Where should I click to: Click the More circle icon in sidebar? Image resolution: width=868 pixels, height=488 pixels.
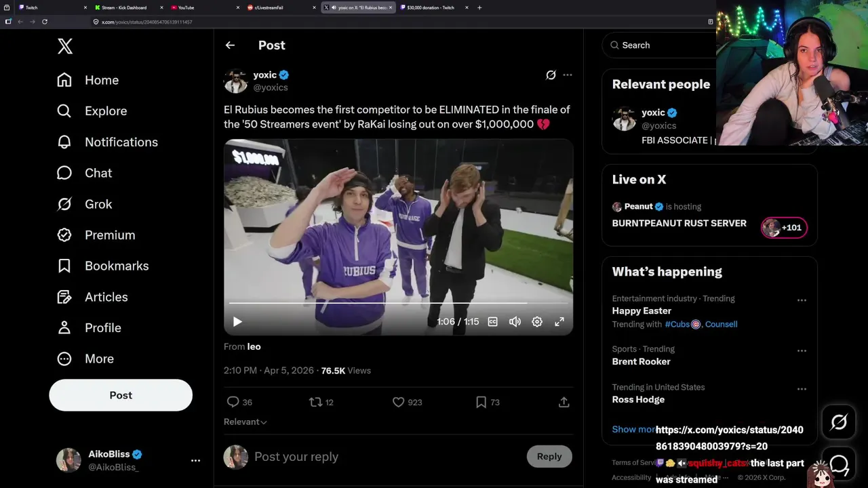64,359
